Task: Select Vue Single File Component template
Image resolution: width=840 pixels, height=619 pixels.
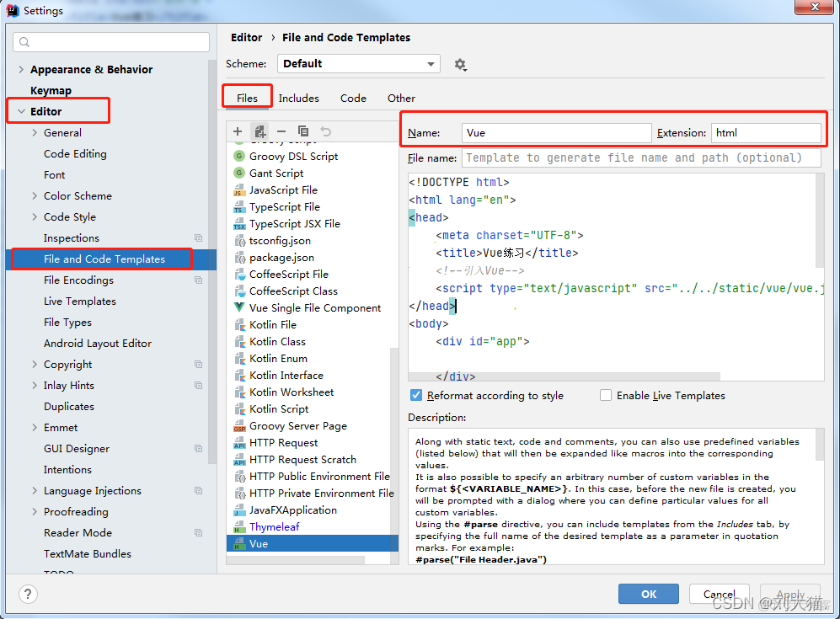Action: tap(314, 308)
